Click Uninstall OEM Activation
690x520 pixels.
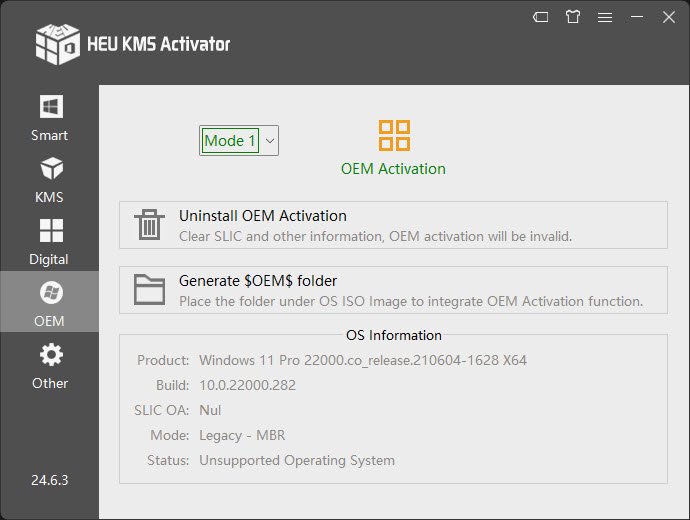pyautogui.click(x=263, y=215)
